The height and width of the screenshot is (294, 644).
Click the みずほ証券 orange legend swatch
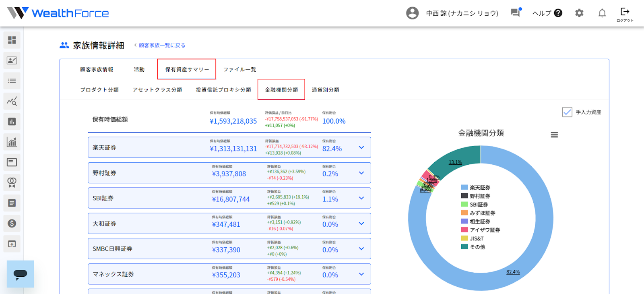[x=464, y=213]
